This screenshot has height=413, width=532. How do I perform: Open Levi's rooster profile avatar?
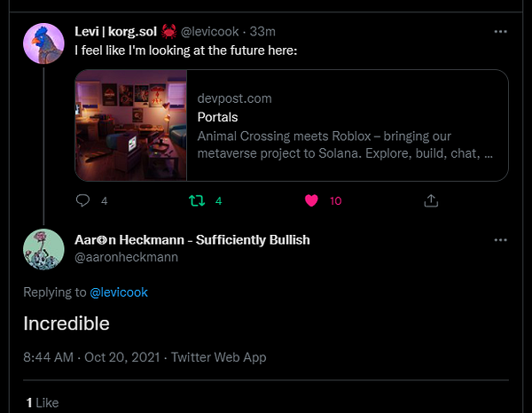(43, 43)
